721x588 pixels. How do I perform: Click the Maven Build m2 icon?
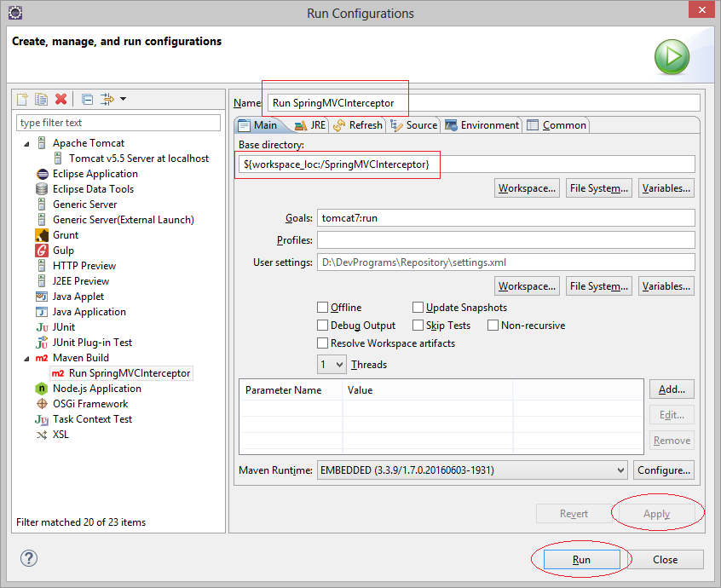42,358
